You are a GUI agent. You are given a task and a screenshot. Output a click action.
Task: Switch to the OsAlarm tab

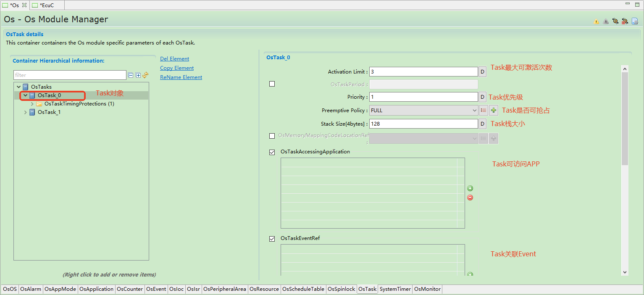31,289
